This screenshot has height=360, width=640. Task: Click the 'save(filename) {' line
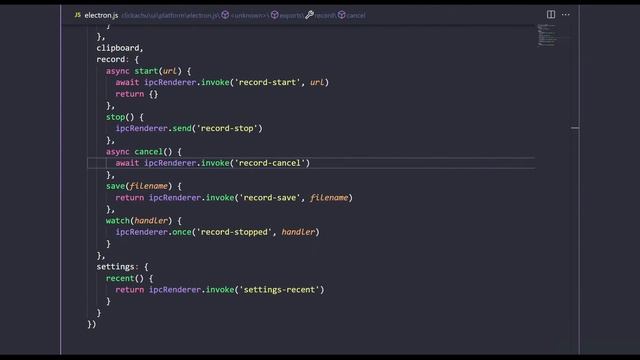(x=144, y=186)
